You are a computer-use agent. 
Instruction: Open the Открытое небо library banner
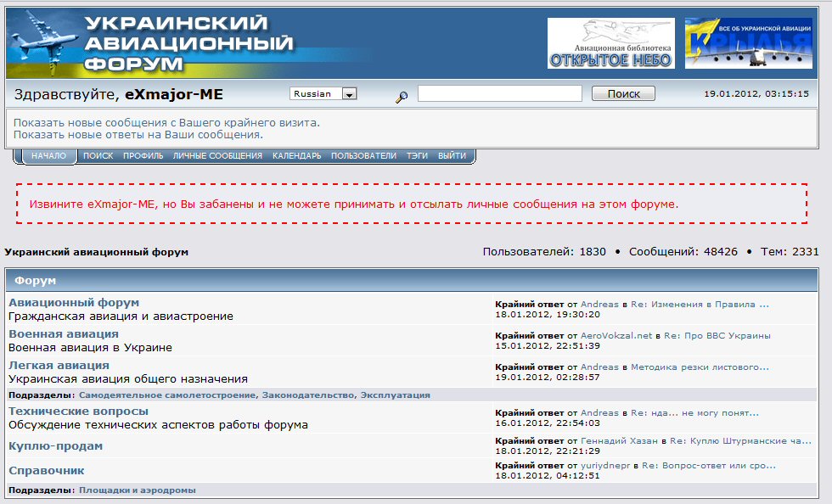pos(610,43)
